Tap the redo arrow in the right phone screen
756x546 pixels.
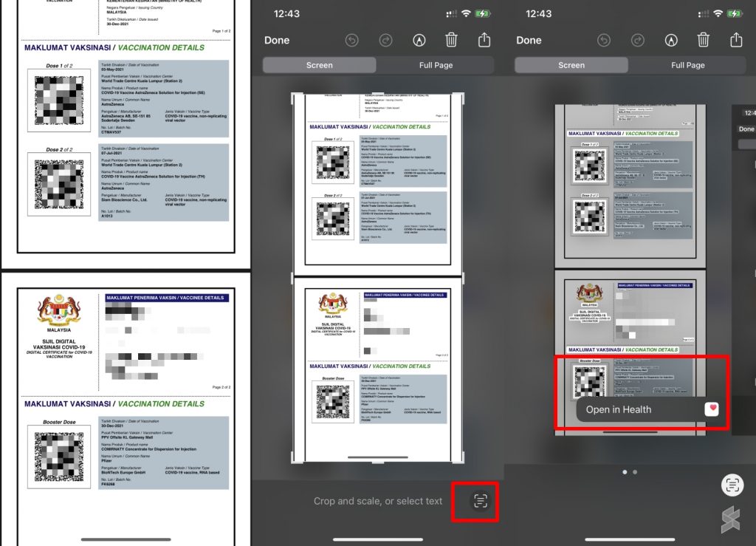click(x=637, y=40)
